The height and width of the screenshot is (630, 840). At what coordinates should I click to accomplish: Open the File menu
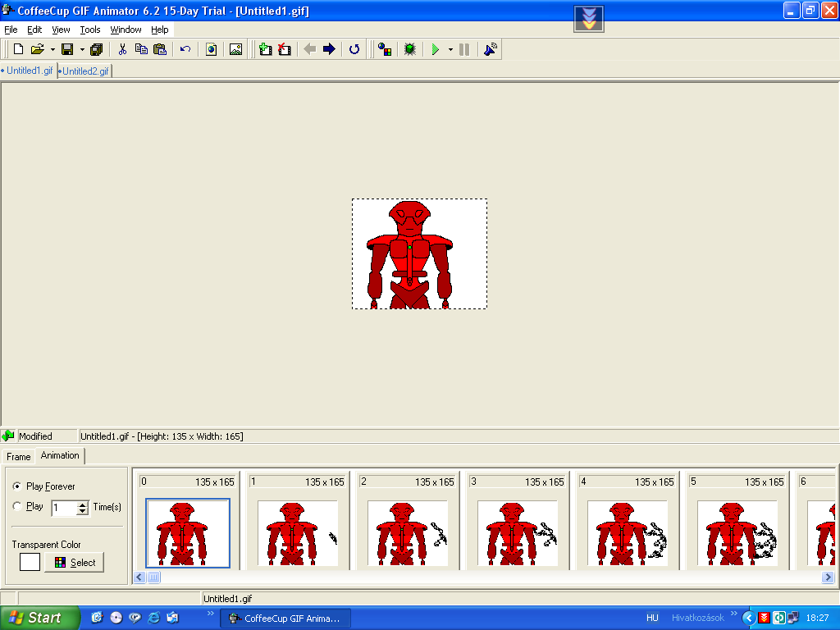click(11, 30)
